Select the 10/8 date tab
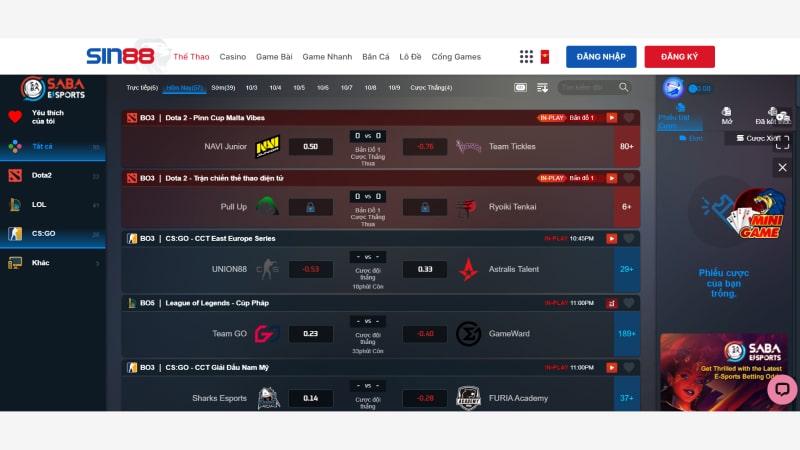Viewport: 800px width, 450px height. pyautogui.click(x=370, y=88)
